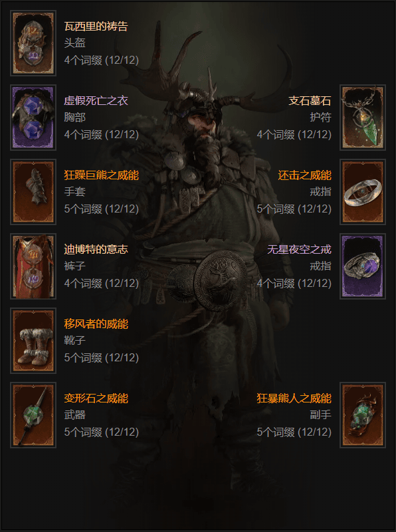
Task: Click the 无星夜空之戒 ring name
Action: 299,249
